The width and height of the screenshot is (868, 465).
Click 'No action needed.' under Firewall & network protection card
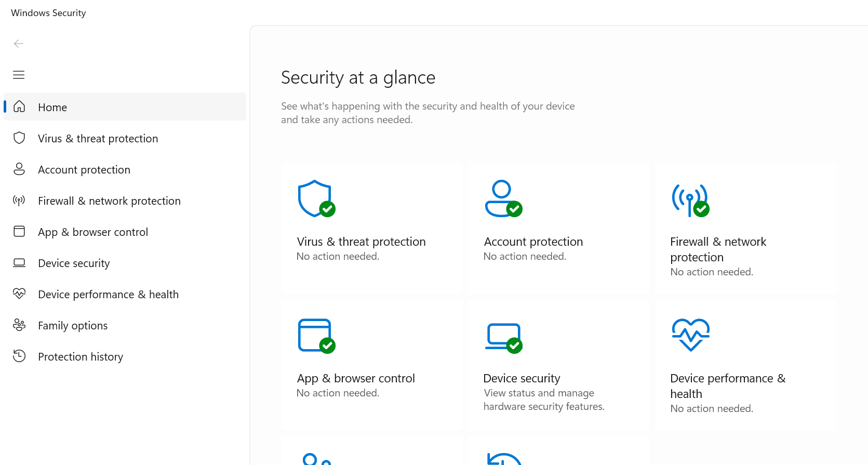click(x=712, y=272)
